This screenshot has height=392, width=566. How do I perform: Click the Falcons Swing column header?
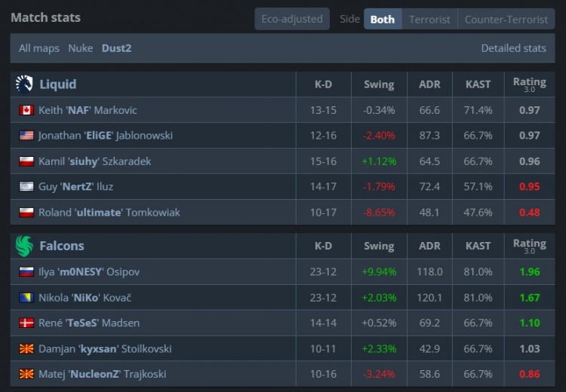pos(379,246)
